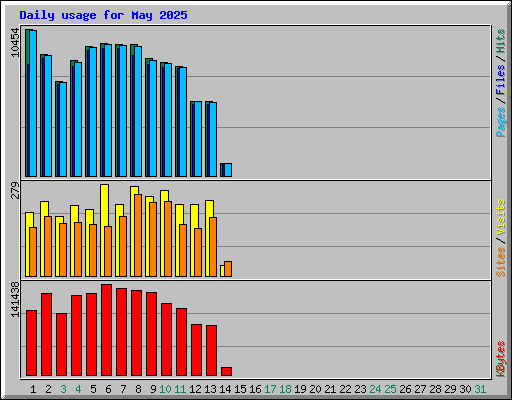The width and height of the screenshot is (512, 400).
Task: Click day 19 on the x-axis
Action: click(300, 389)
